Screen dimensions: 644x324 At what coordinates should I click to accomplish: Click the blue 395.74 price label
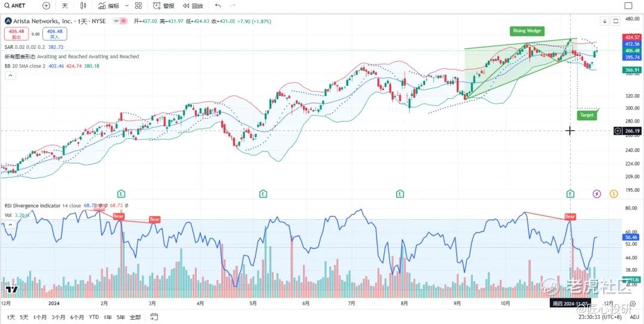pos(631,57)
